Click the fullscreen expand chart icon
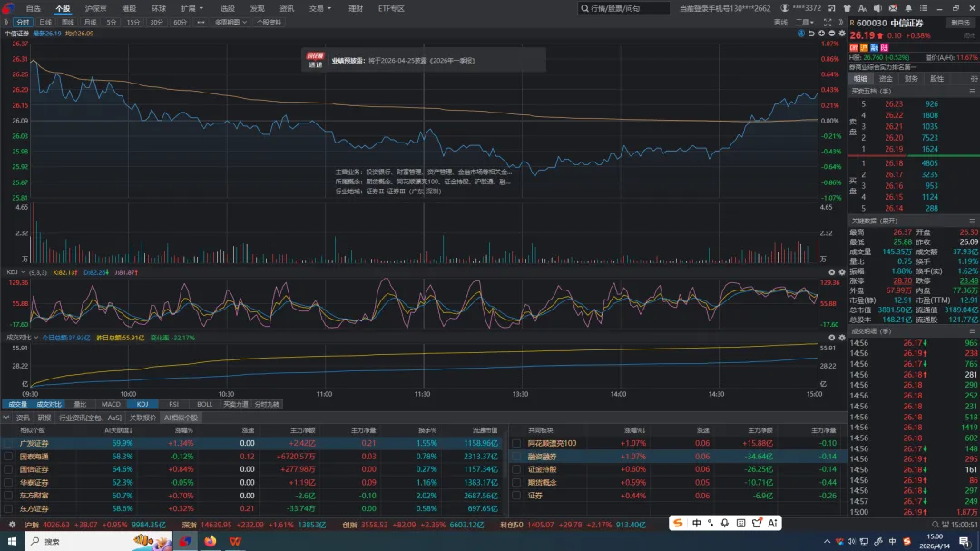980x551 pixels. point(828,23)
